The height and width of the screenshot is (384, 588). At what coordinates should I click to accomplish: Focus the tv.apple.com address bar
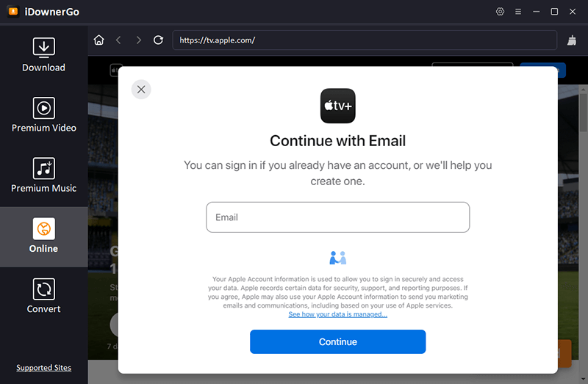click(364, 40)
